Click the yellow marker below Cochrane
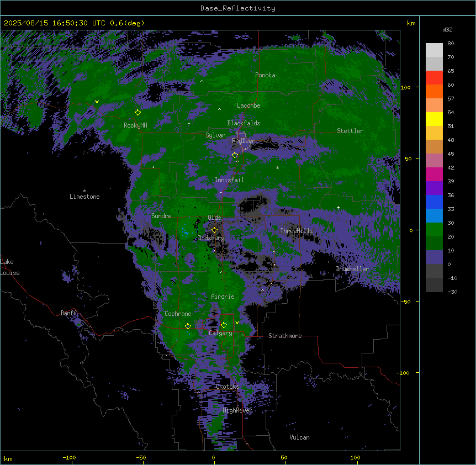 (188, 326)
